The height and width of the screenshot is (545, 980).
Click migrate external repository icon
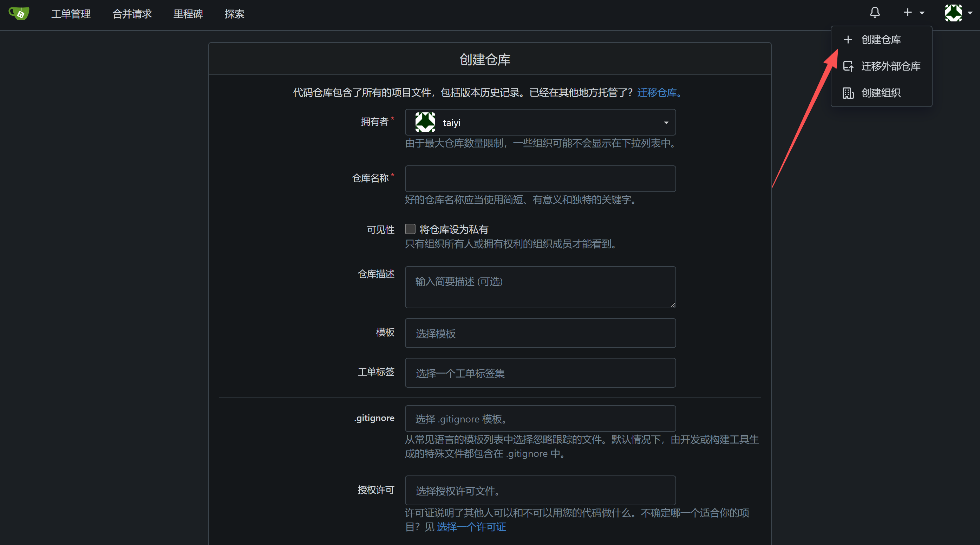click(x=848, y=66)
